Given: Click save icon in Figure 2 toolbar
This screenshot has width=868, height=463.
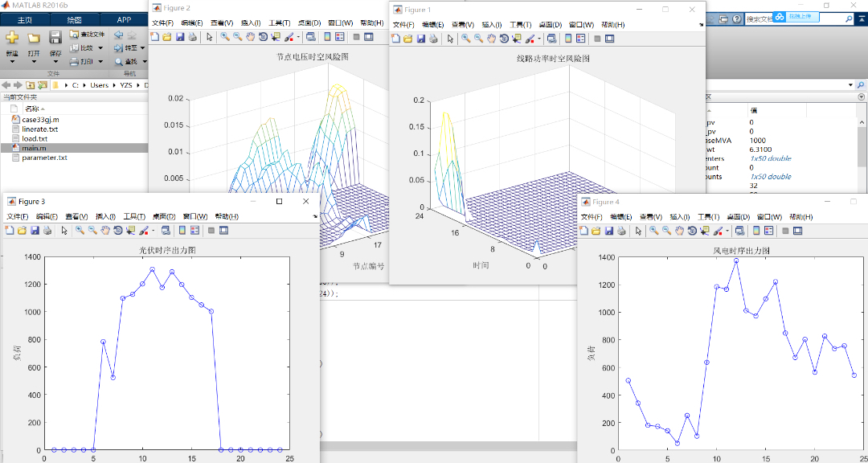Looking at the screenshot, I should pos(180,37).
